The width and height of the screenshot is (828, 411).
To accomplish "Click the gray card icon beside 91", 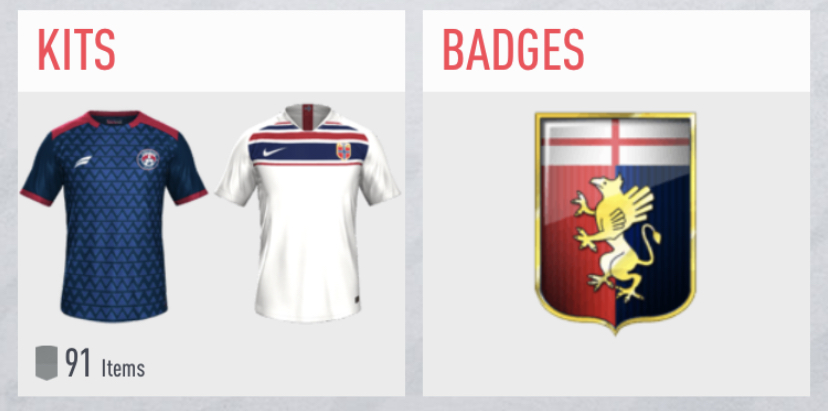I will tap(46, 363).
